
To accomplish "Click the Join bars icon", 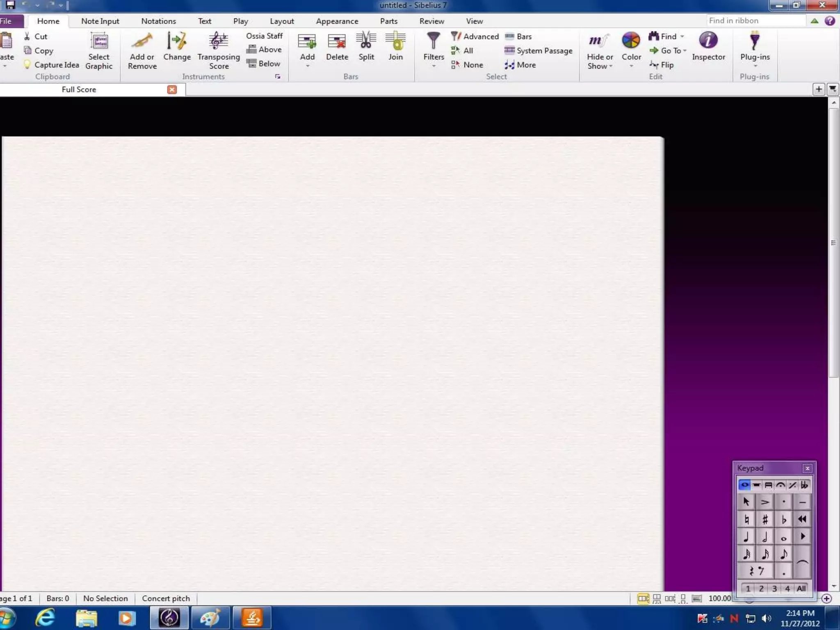I will tap(395, 41).
